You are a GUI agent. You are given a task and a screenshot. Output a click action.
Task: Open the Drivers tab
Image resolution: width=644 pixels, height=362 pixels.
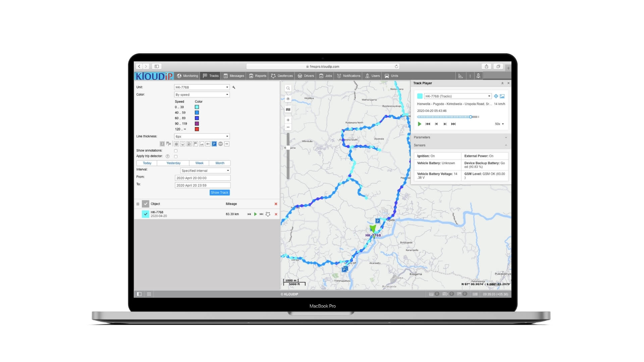tap(306, 76)
